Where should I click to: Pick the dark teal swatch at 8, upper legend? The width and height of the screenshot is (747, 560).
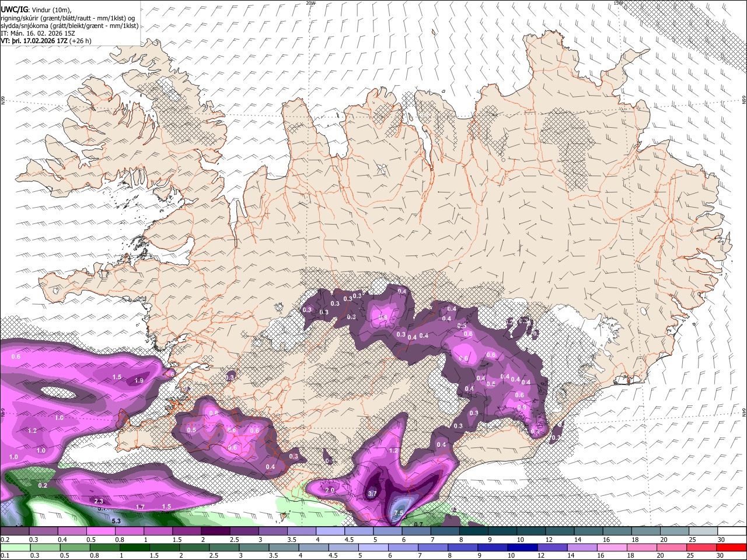click(474, 531)
